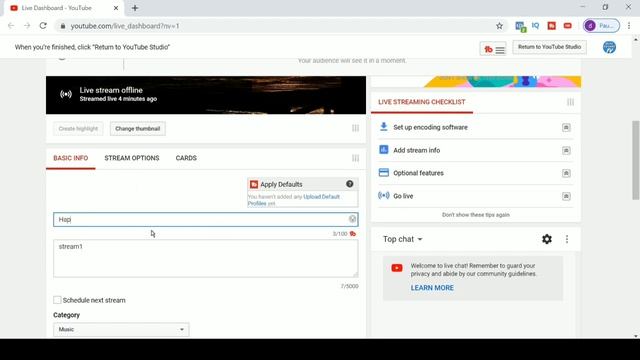Select the Live Dashboard browser tab
The image size is (640, 360).
tap(64, 8)
